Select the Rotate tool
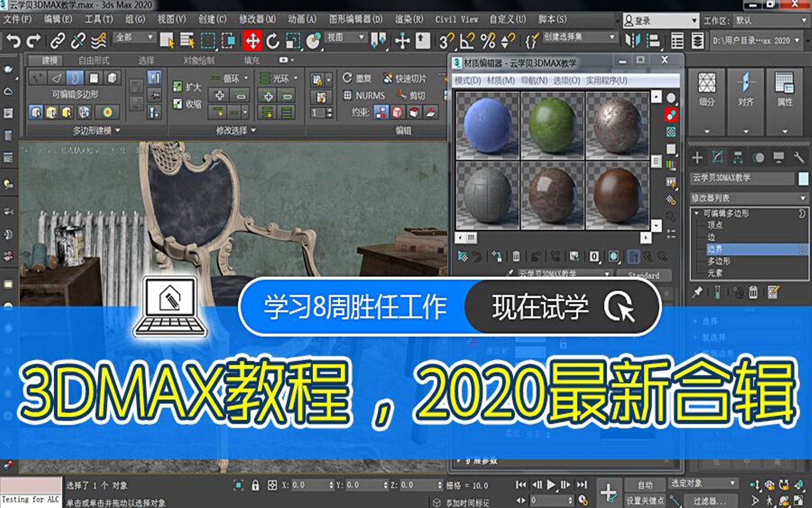 tap(272, 41)
